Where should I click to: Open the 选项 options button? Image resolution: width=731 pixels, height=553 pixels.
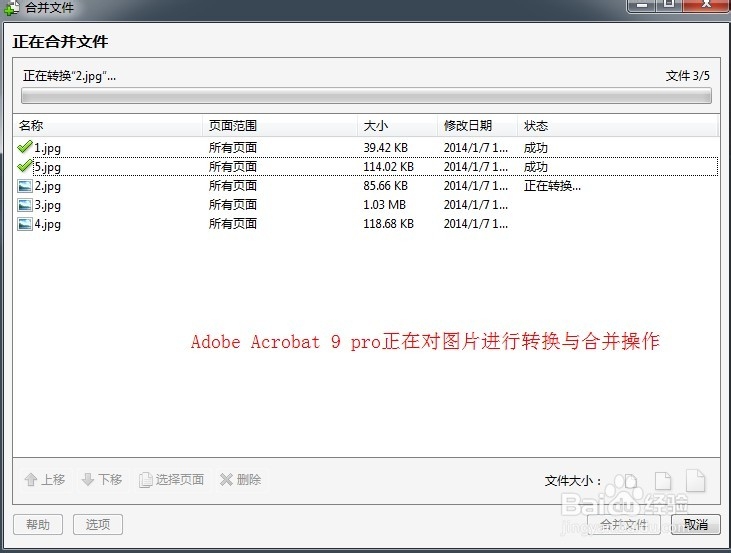(98, 525)
